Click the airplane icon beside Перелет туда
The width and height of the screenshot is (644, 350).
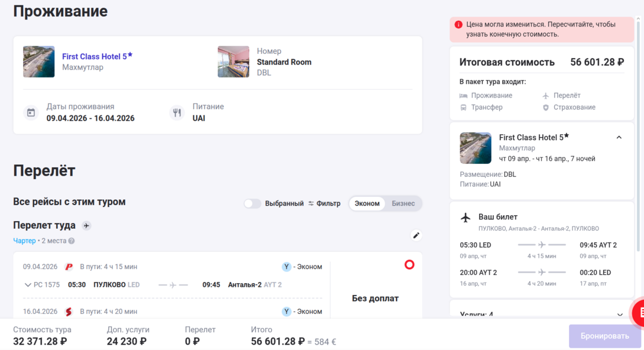[86, 226]
